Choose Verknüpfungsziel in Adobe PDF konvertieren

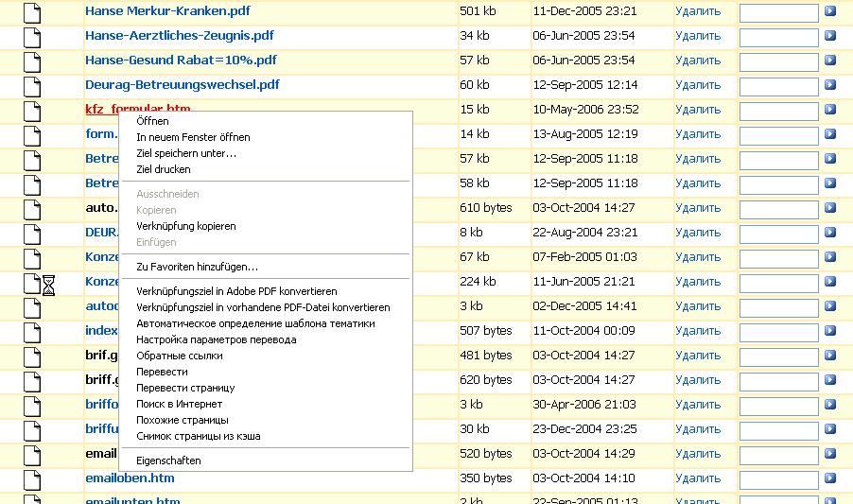236,291
